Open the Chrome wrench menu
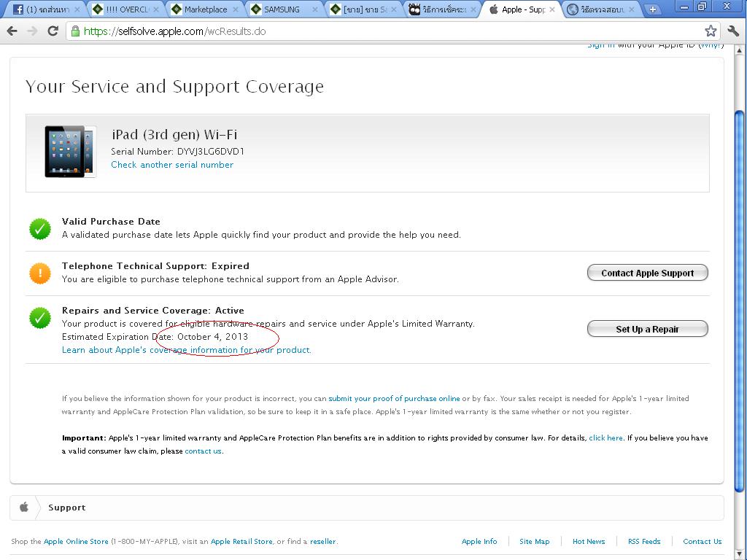Viewport: 747px width, 560px height. point(733,31)
